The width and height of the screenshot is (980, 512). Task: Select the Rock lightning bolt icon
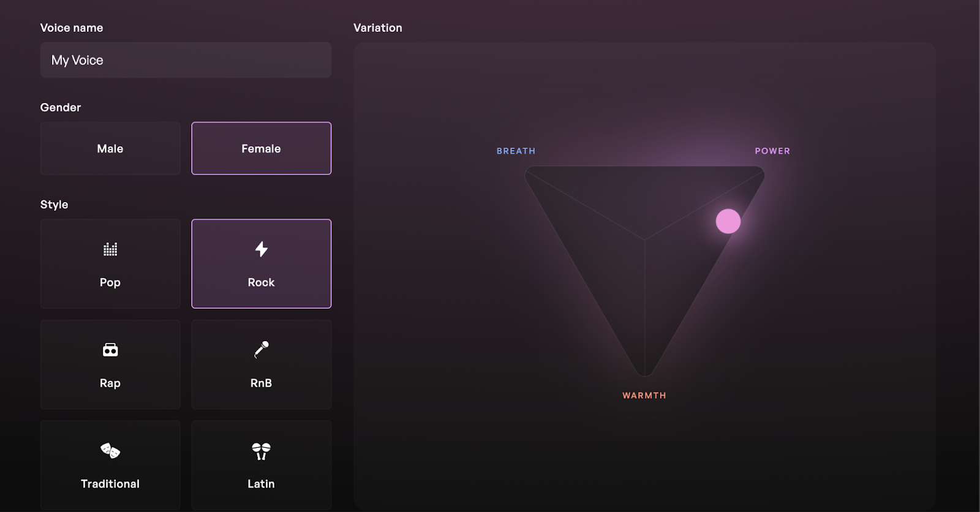pyautogui.click(x=262, y=249)
